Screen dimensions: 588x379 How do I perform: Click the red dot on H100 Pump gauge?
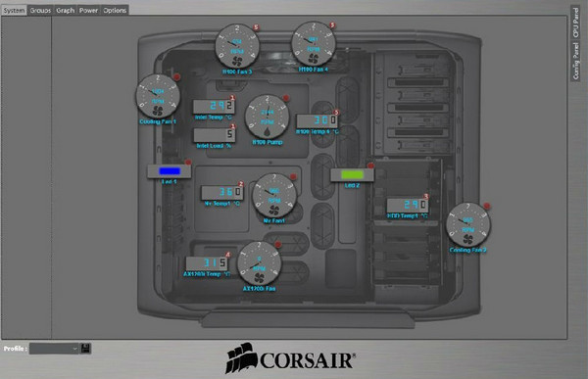286,98
